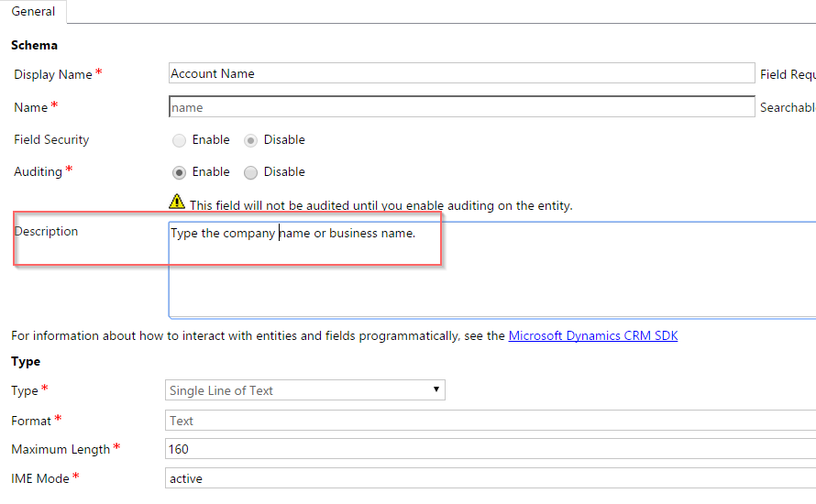
Task: Select Enable for Field Security
Action: 180,140
